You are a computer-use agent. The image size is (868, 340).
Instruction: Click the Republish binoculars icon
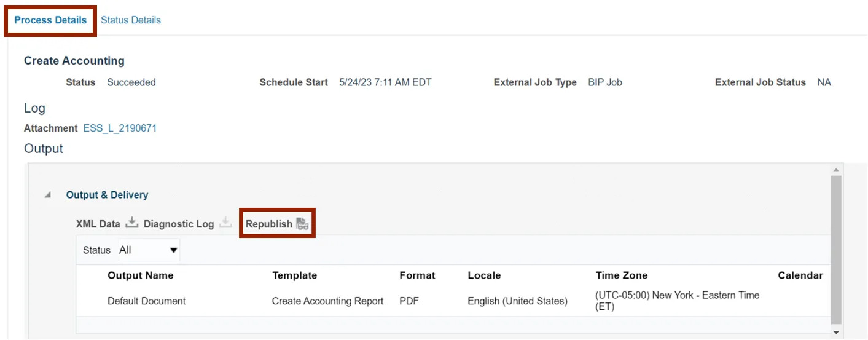tap(302, 224)
